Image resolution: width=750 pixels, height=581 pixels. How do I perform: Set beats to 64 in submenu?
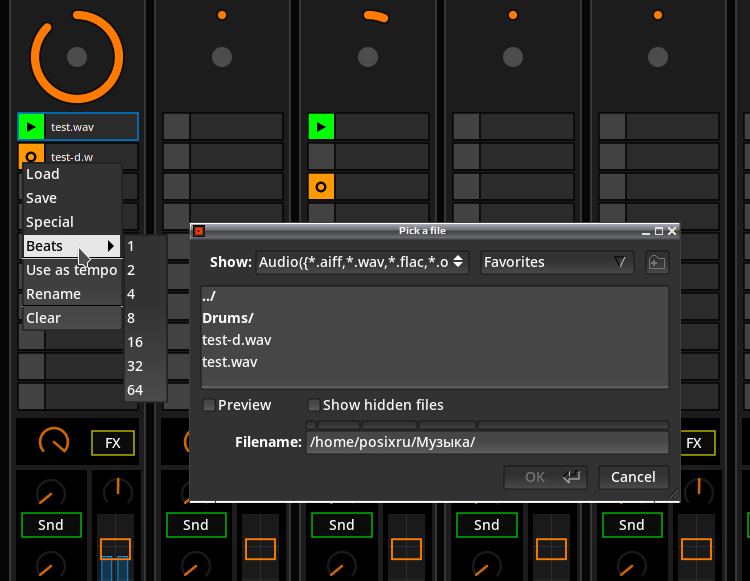tap(145, 390)
